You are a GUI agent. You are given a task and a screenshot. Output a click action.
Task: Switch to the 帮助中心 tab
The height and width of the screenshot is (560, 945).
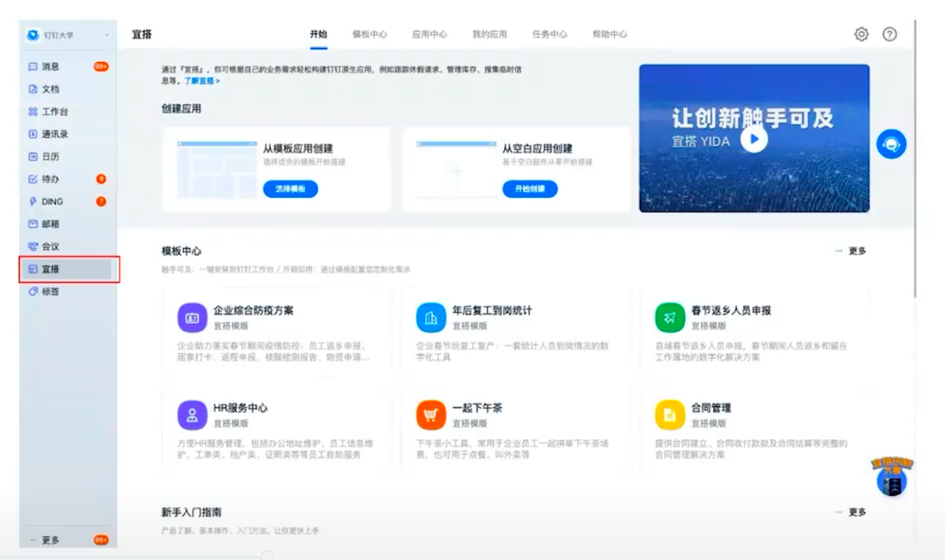(x=610, y=34)
